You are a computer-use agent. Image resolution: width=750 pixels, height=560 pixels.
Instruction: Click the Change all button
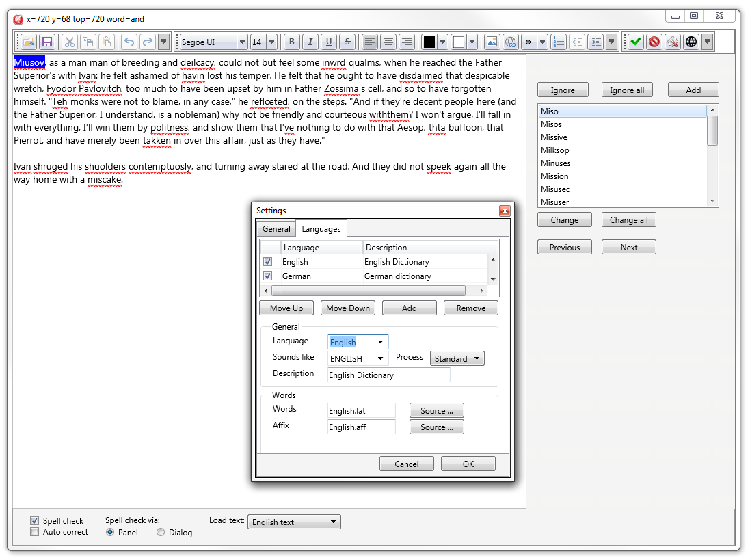coord(628,220)
